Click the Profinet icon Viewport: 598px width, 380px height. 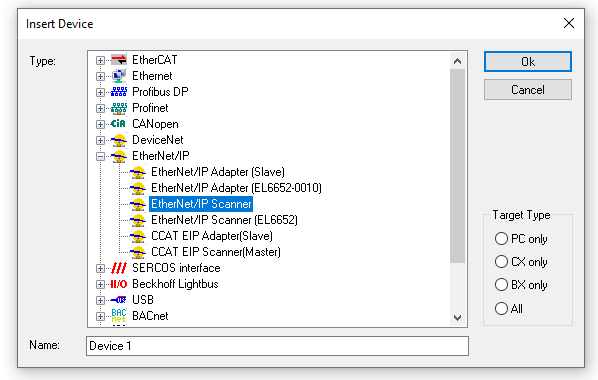pyautogui.click(x=119, y=108)
